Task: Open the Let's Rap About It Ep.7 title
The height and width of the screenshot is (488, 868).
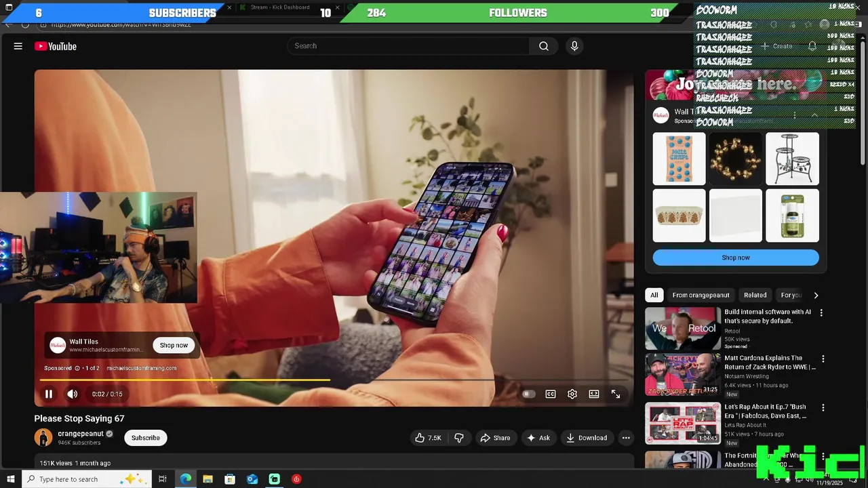Action: click(x=766, y=411)
